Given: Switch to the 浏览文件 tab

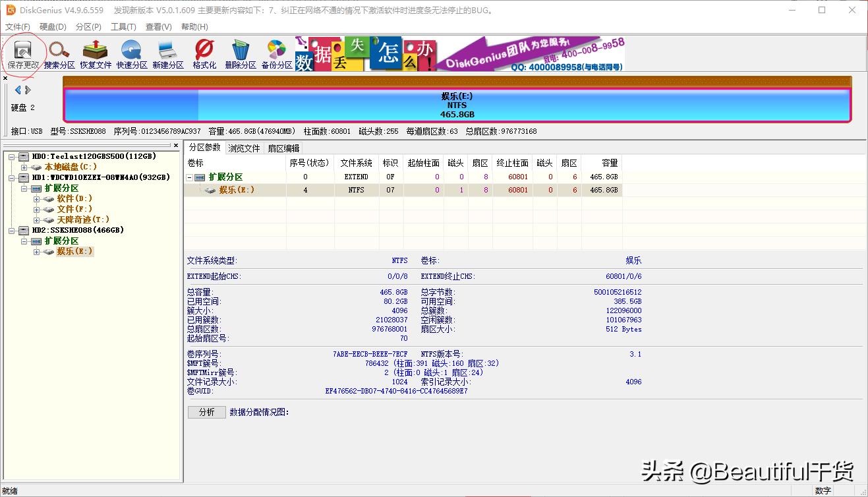Looking at the screenshot, I should coord(244,148).
